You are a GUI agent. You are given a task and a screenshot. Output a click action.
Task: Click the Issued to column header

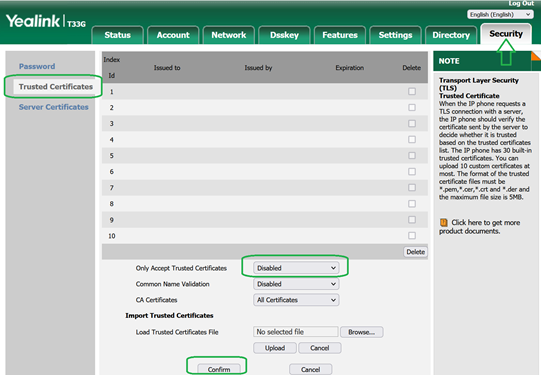tap(167, 68)
